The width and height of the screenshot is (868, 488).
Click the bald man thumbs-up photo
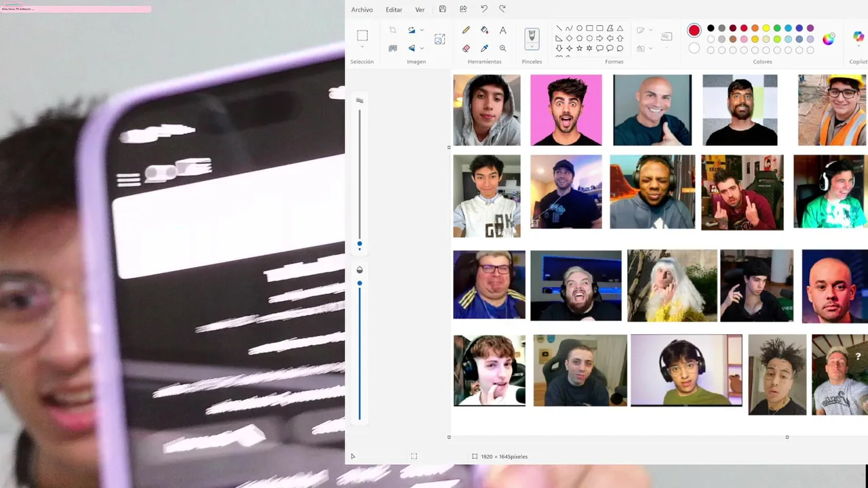coord(652,110)
